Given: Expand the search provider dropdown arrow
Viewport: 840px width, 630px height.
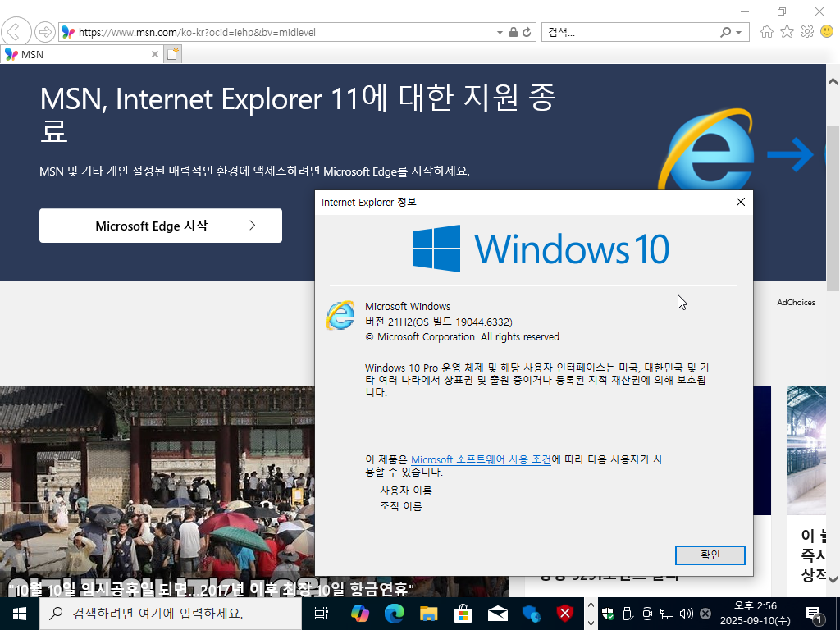Looking at the screenshot, I should click(x=739, y=32).
